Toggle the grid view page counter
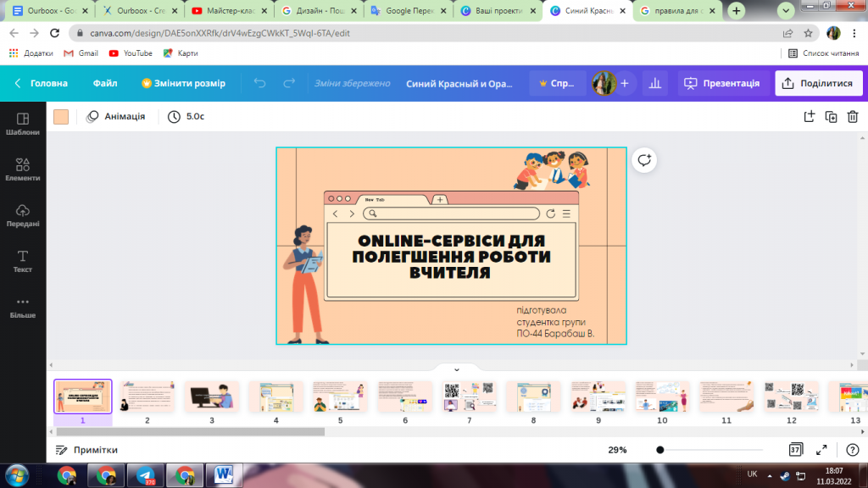 click(795, 450)
